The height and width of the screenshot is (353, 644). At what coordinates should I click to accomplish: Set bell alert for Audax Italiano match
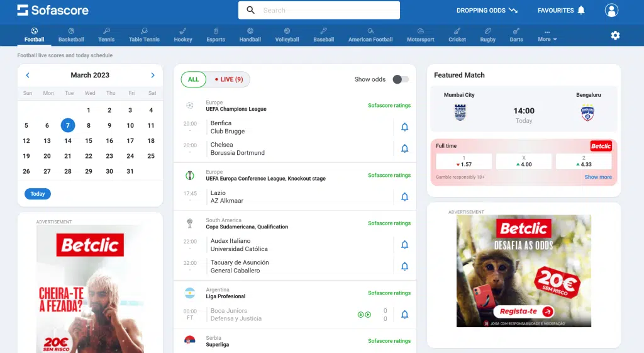coord(404,245)
